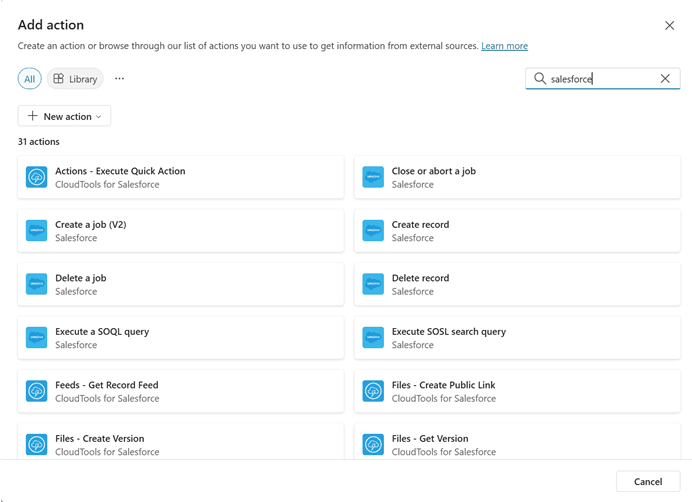Image resolution: width=692 pixels, height=502 pixels.
Task: Open the more filters ellipsis menu
Action: coord(120,79)
